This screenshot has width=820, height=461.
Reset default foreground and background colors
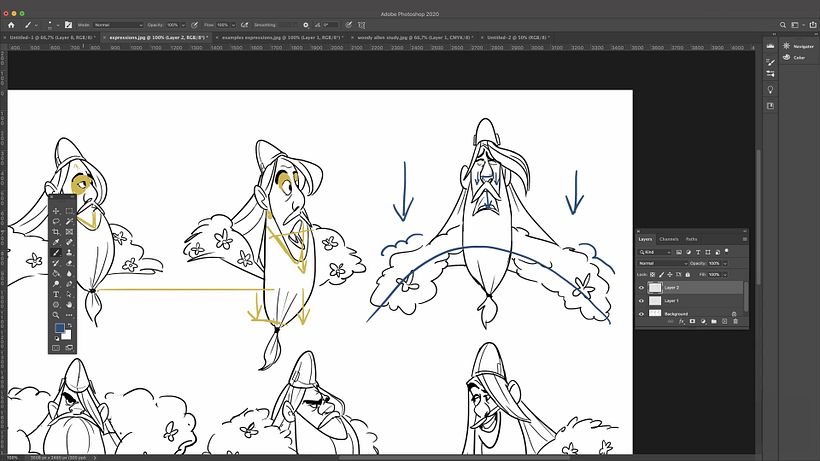[x=56, y=338]
